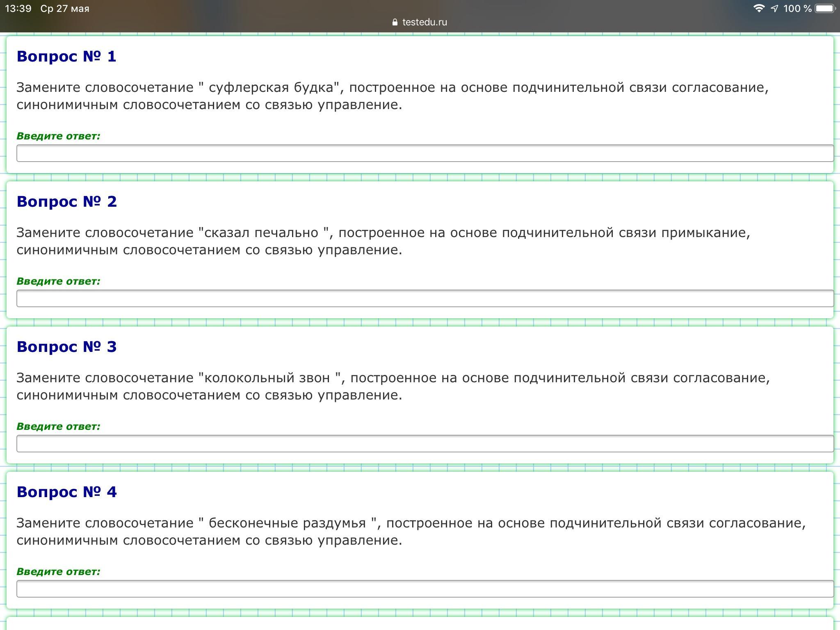This screenshot has height=630, width=840.
Task: Tap the battery indicator icon
Action: pos(825,8)
